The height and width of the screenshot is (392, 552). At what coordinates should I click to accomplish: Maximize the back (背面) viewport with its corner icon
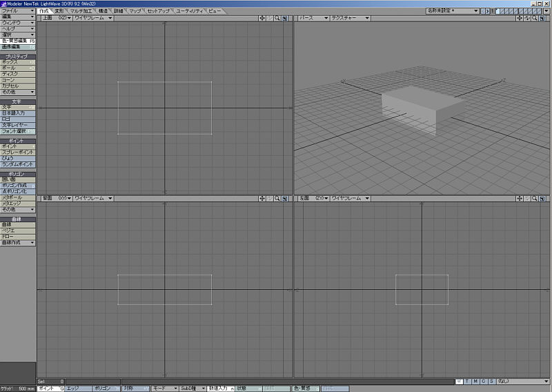coord(285,199)
